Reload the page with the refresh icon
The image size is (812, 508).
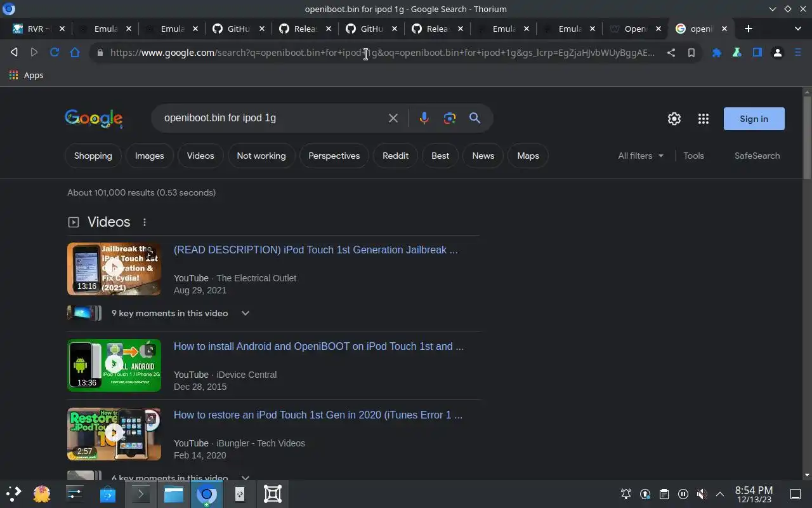point(55,53)
